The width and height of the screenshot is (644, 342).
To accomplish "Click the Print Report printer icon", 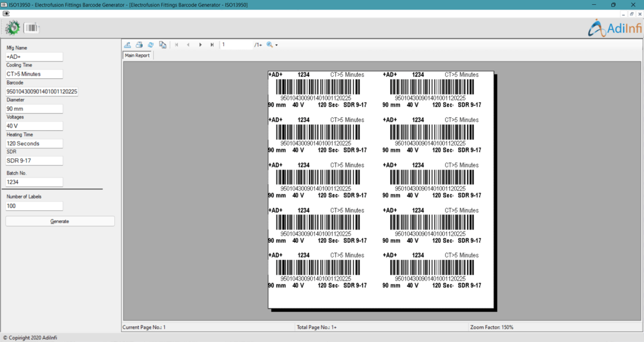I will click(x=139, y=45).
